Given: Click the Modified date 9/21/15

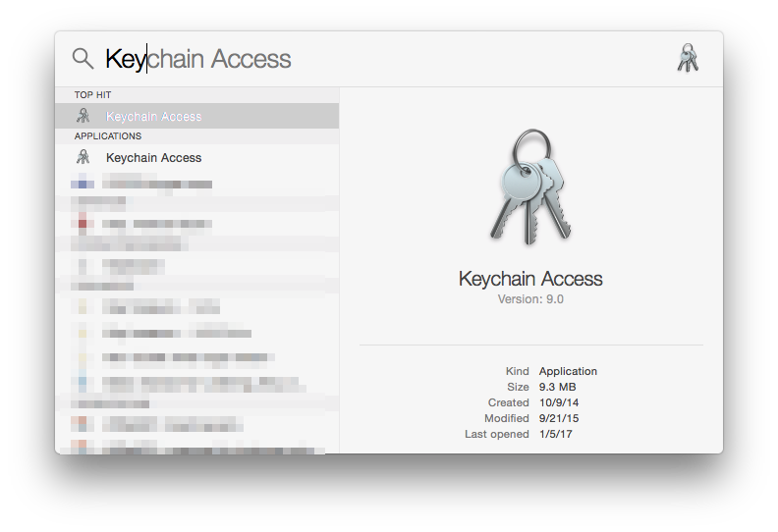Looking at the screenshot, I should [559, 418].
